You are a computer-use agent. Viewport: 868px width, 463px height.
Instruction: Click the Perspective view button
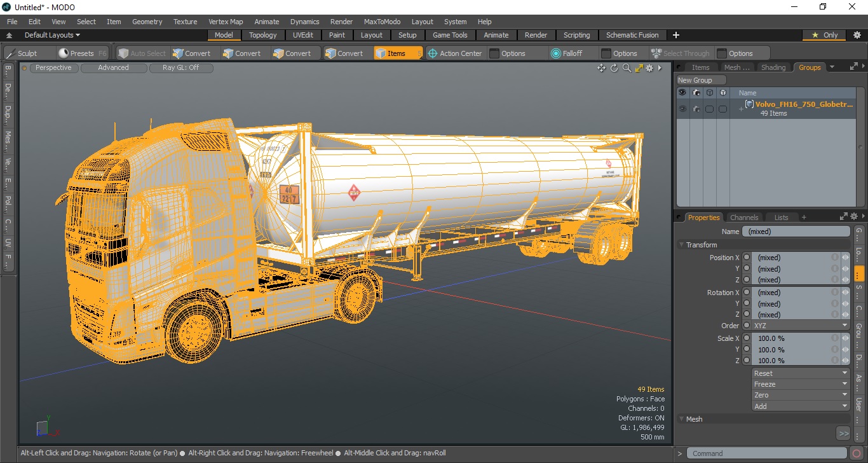tap(53, 67)
